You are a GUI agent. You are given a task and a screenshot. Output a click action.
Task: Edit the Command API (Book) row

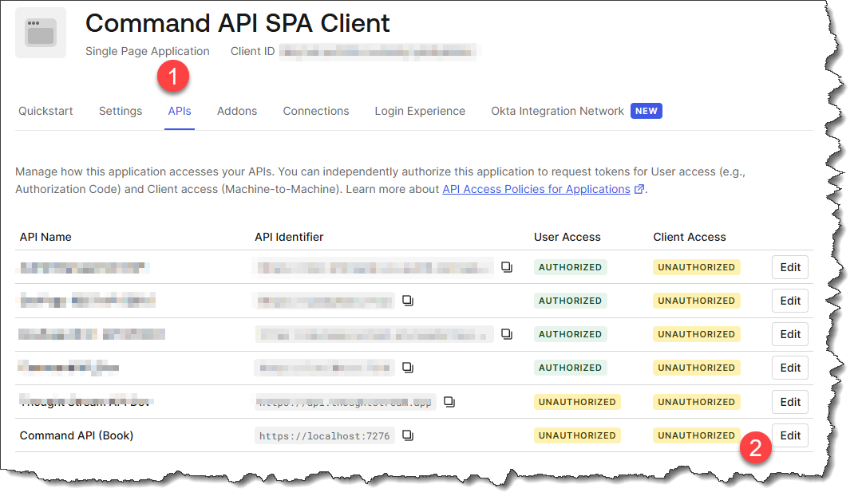[790, 435]
